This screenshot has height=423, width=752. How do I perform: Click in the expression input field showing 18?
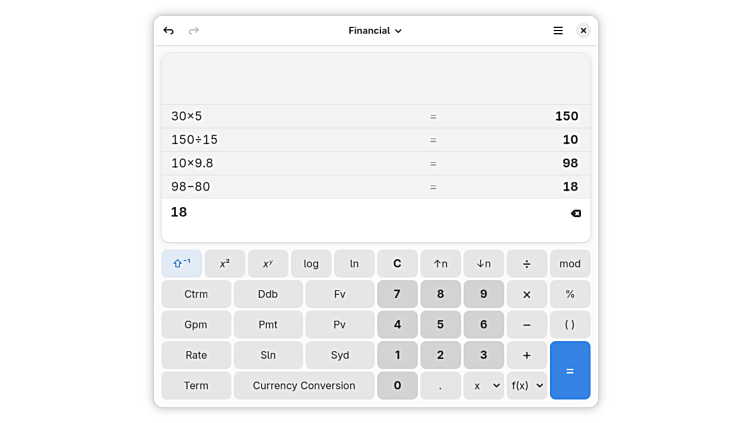360,213
